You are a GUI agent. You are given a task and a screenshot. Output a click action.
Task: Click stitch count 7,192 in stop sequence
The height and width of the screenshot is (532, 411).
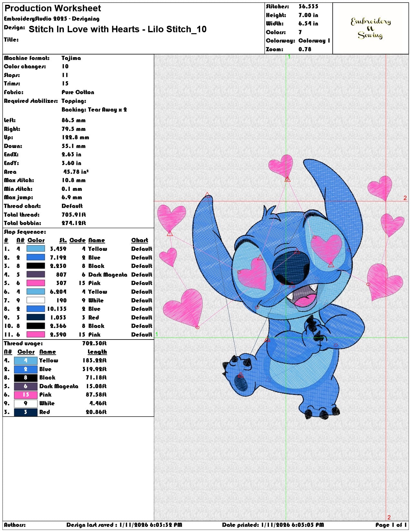[58, 258]
